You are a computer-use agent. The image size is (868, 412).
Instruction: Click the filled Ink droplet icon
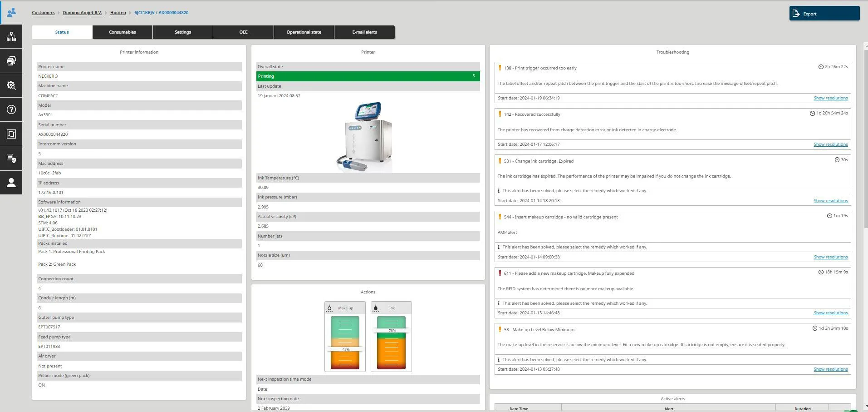pos(376,308)
